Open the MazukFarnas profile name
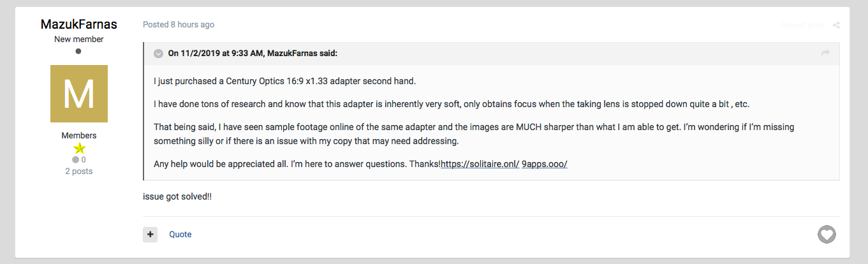This screenshot has height=264, width=868. [x=79, y=24]
